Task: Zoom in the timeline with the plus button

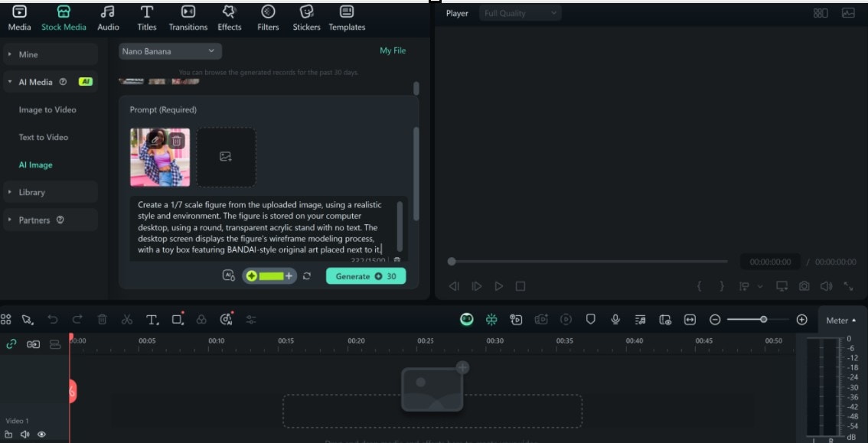Action: (801, 320)
